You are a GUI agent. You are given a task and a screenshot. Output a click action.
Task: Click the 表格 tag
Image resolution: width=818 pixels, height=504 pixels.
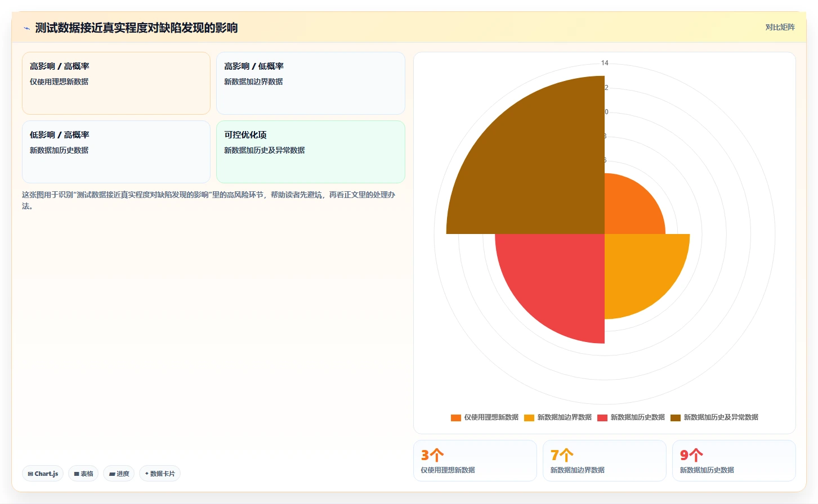83,474
